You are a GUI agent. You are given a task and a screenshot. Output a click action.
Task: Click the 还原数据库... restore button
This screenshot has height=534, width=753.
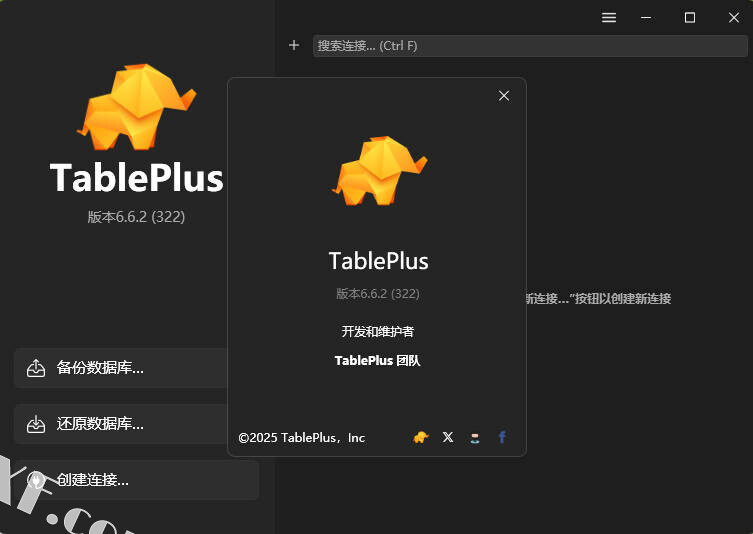[121, 424]
